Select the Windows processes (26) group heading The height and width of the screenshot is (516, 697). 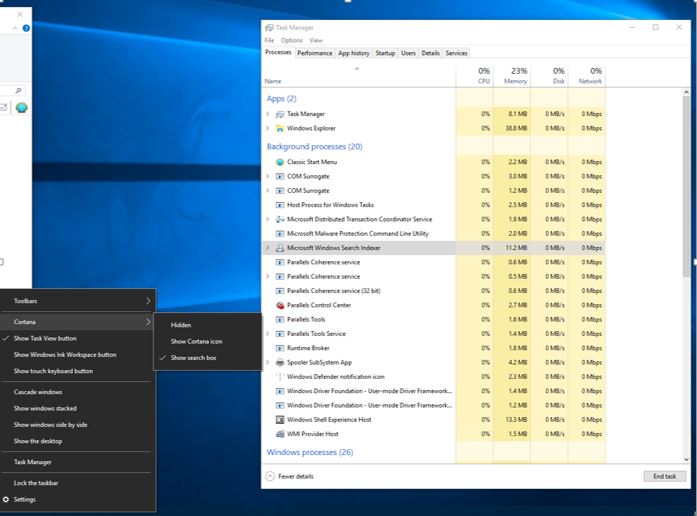(x=310, y=452)
